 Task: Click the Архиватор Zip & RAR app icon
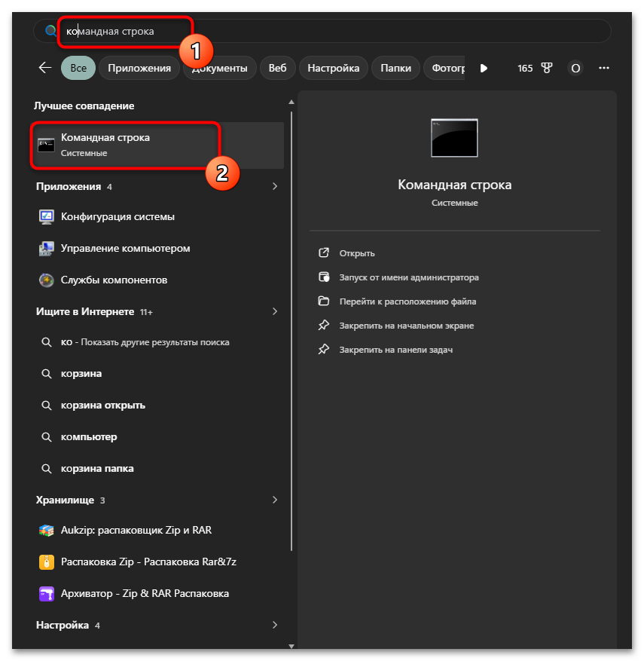pos(47,594)
